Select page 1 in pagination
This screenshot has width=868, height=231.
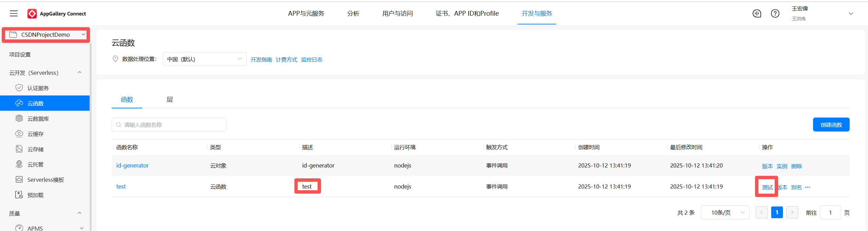pos(777,212)
